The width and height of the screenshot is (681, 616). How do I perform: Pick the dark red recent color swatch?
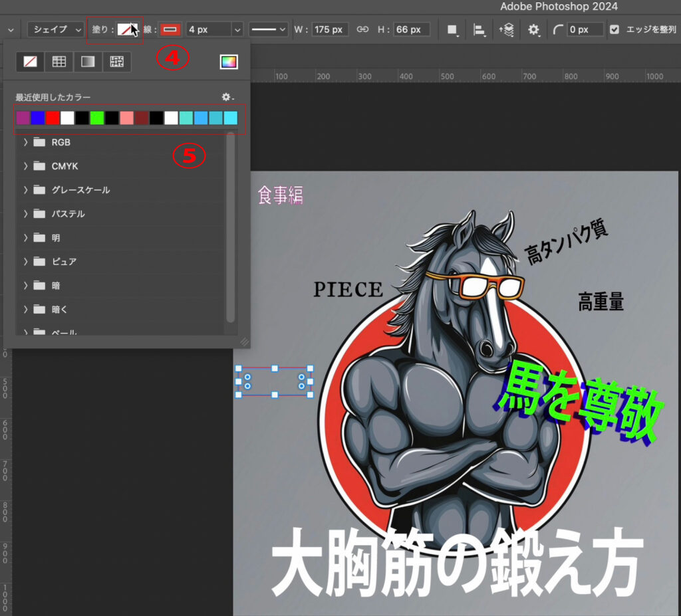click(141, 118)
